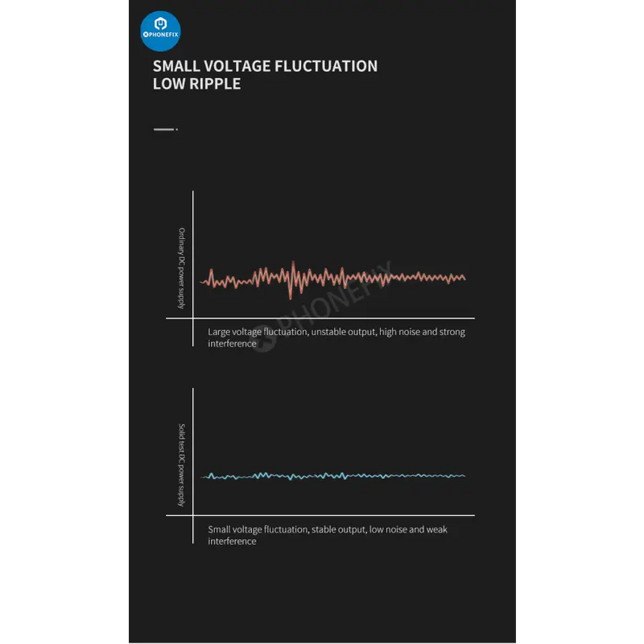Select the orange ordinary DC waveform
The width and height of the screenshot is (644, 644).
pyautogui.click(x=332, y=279)
